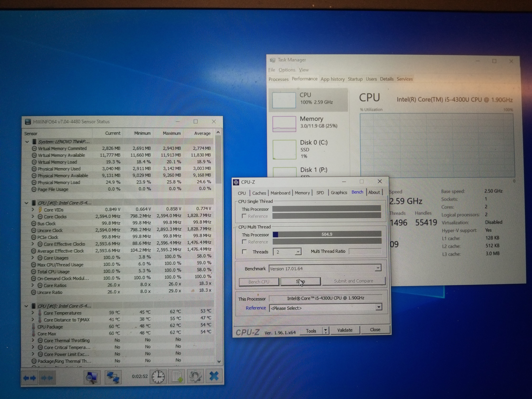Click the Bench CPU button
The height and width of the screenshot is (399, 532).
tap(259, 282)
